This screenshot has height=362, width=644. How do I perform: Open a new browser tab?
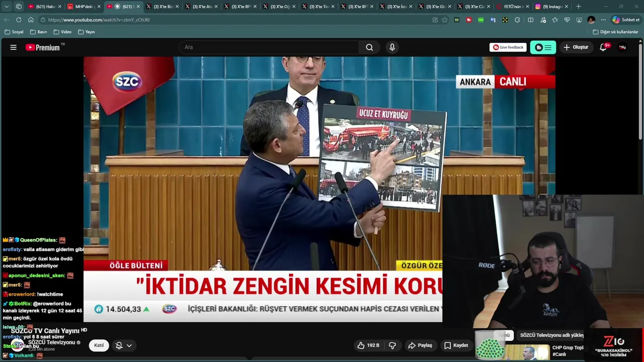579,7
